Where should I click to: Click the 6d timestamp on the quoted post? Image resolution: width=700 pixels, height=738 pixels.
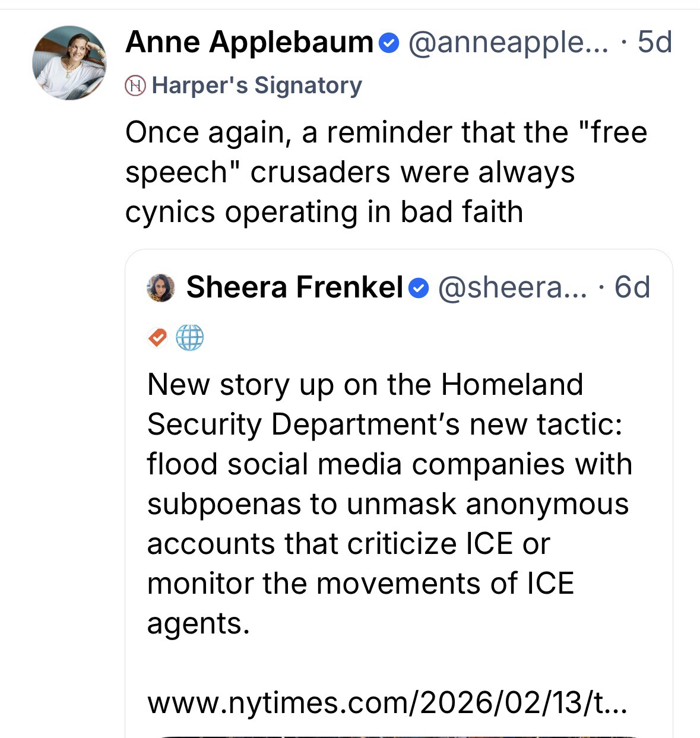click(x=632, y=288)
